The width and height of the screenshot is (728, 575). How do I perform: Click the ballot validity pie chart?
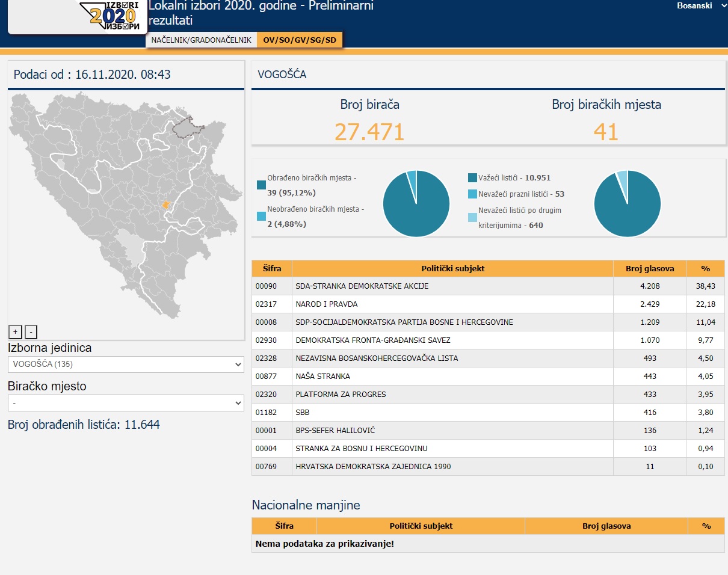pyautogui.click(x=627, y=203)
